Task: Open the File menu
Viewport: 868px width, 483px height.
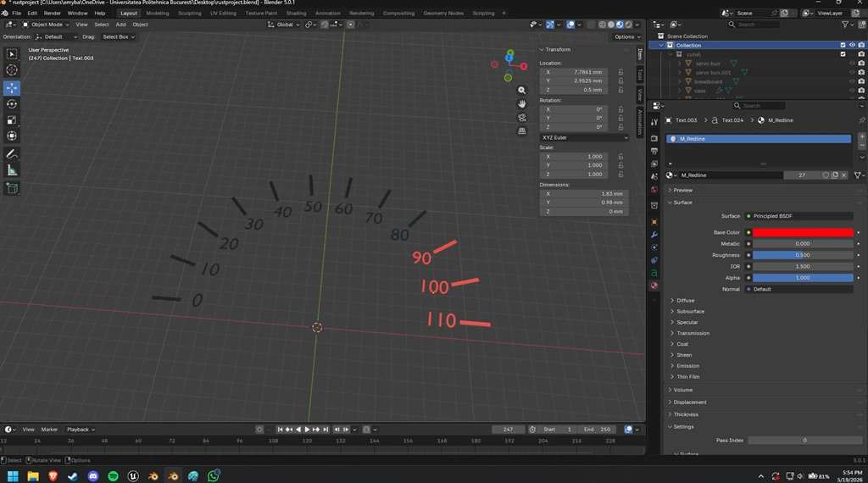Action: [17, 14]
